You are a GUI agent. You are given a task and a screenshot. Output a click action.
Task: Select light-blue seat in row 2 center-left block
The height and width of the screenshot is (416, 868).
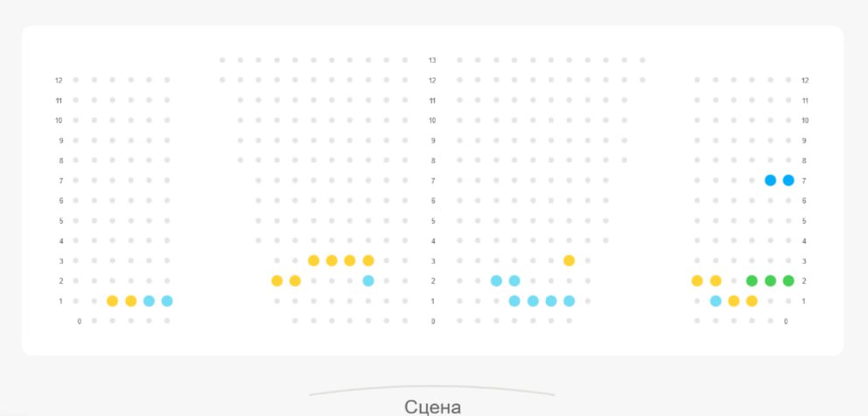click(368, 281)
